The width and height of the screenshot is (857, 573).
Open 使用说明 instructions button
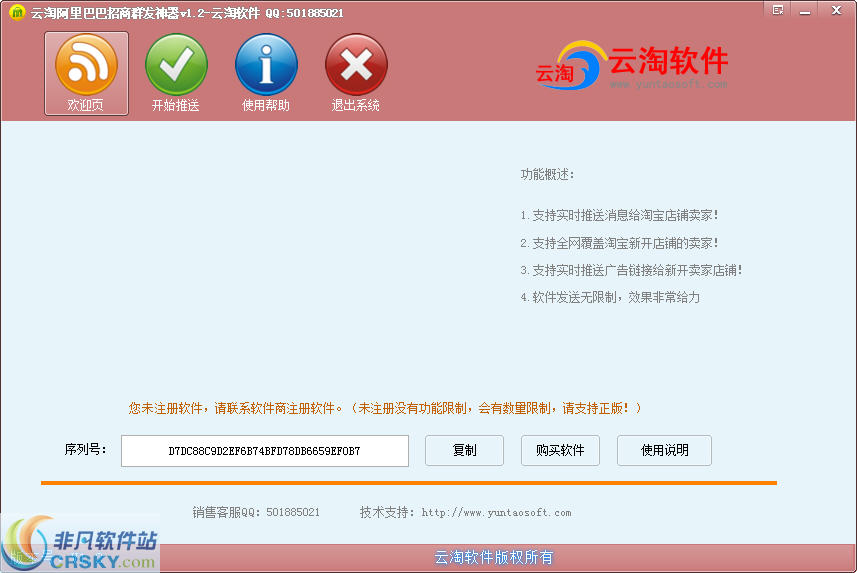[x=665, y=451]
